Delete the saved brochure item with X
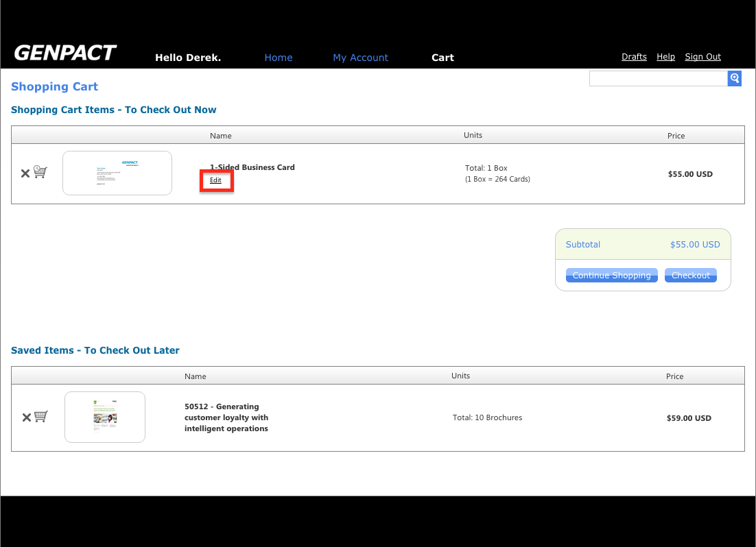The width and height of the screenshot is (756, 547). [26, 417]
